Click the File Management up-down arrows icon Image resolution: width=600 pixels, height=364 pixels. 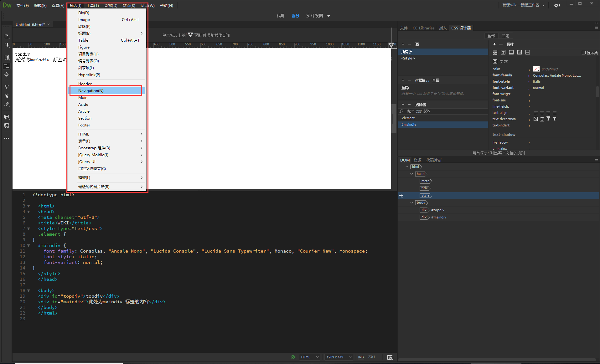click(7, 45)
